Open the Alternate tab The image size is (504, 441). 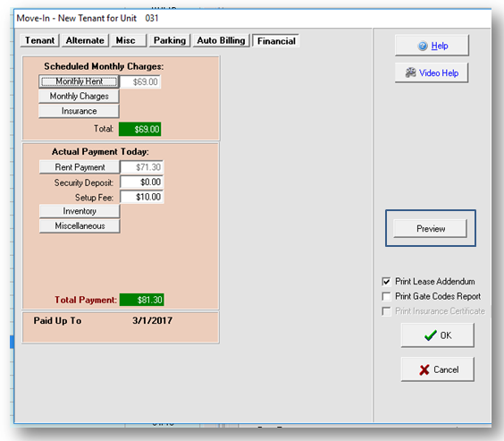point(85,40)
